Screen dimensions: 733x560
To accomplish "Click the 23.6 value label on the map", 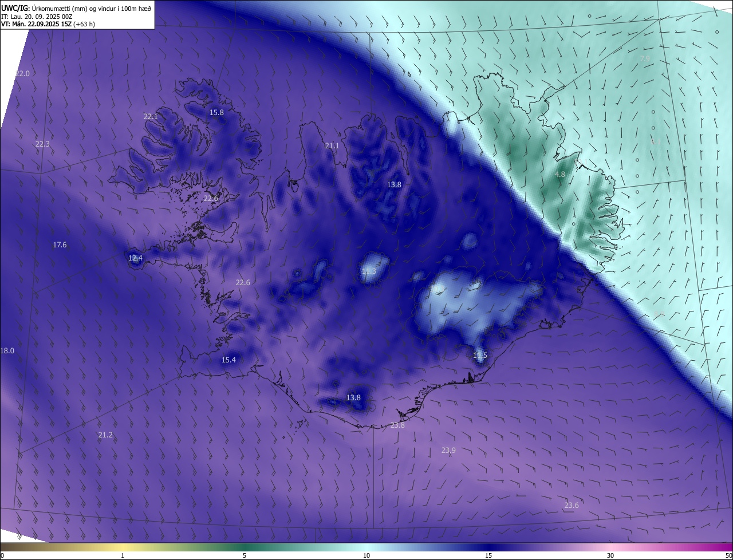I will coord(572,505).
